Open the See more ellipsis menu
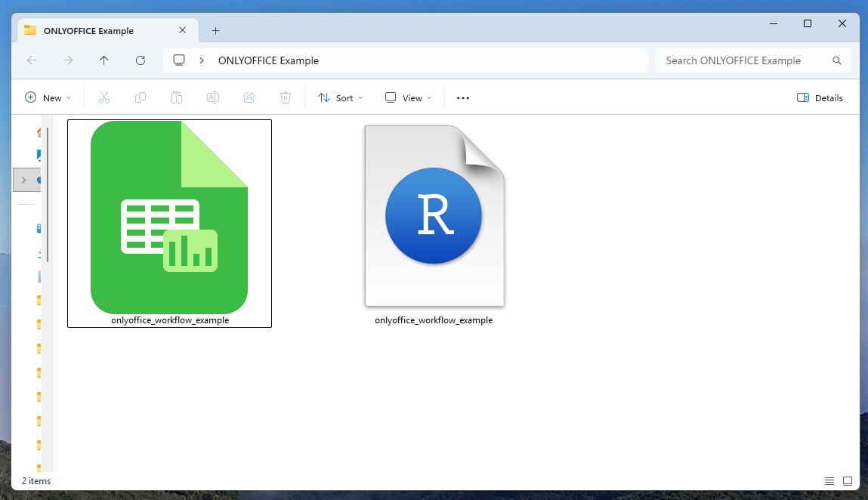This screenshot has width=868, height=500. point(463,97)
